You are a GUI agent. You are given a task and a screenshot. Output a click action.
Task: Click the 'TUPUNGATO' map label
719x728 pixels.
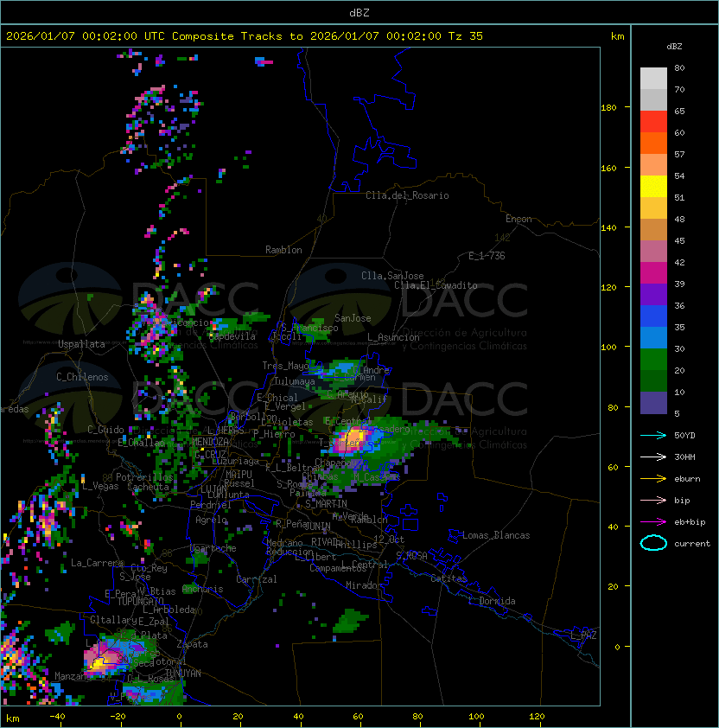click(140, 601)
